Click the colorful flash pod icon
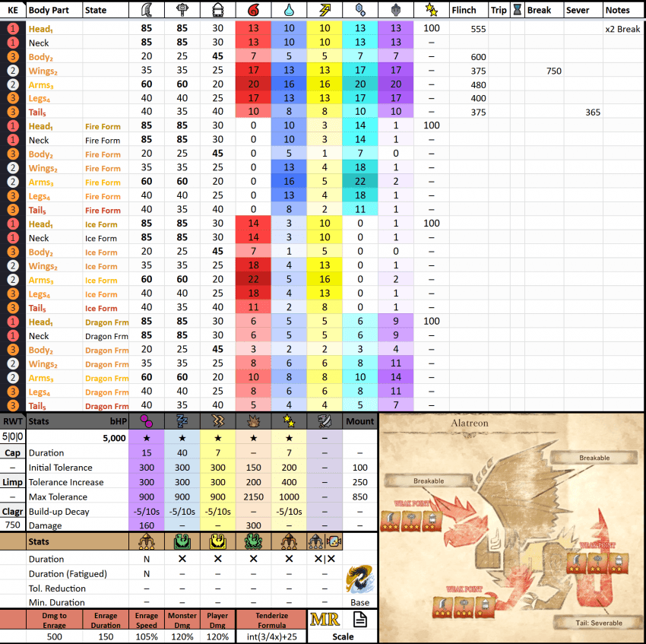 click(334, 541)
